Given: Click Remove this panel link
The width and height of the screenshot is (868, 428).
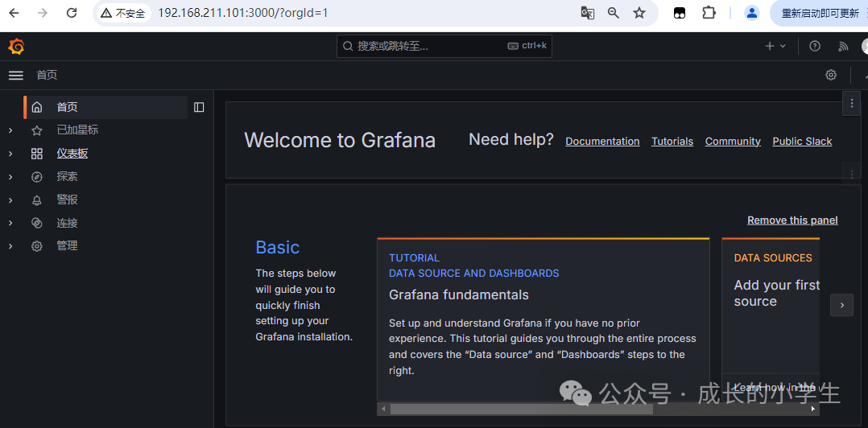Looking at the screenshot, I should [x=792, y=220].
